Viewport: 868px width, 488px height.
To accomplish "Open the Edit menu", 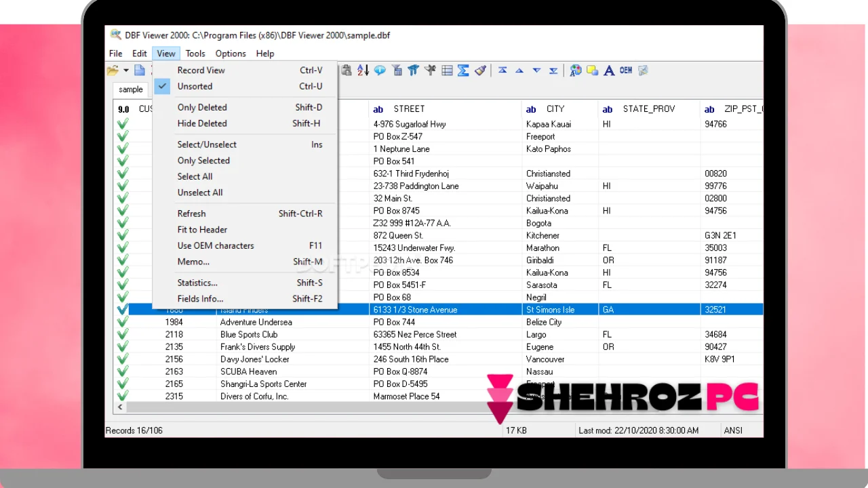I will (x=140, y=54).
